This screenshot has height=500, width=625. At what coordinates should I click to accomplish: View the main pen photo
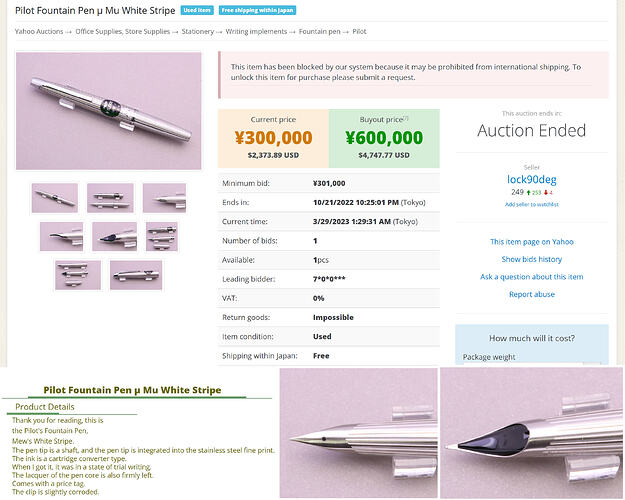tap(108, 111)
